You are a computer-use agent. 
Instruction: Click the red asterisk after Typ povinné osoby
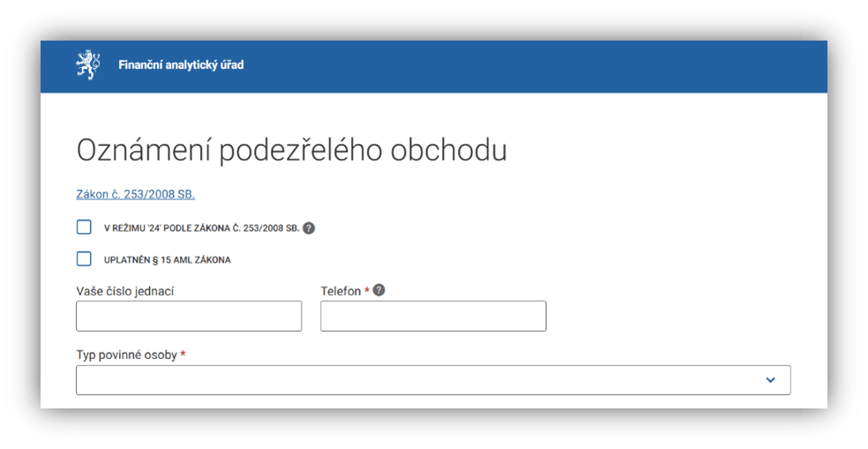pyautogui.click(x=183, y=355)
